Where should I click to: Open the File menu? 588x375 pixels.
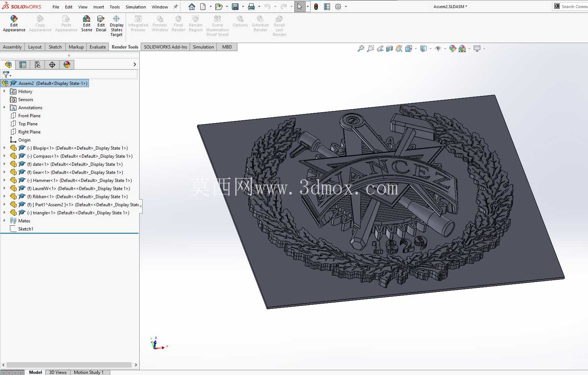click(56, 7)
